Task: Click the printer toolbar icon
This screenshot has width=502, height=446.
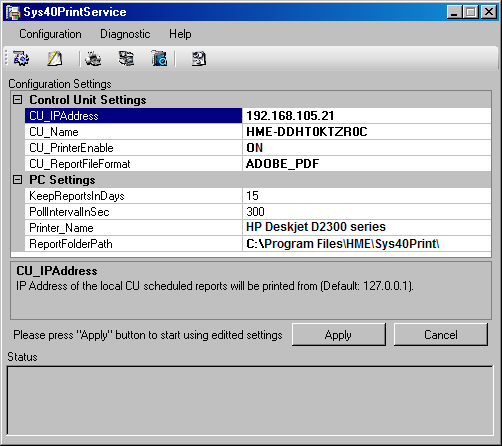Action: (93, 59)
